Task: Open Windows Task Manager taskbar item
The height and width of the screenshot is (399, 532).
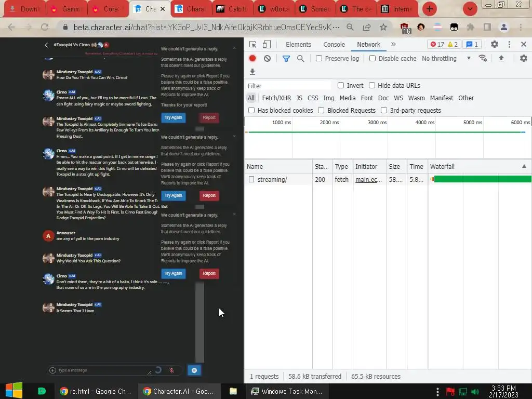Action: click(287, 391)
